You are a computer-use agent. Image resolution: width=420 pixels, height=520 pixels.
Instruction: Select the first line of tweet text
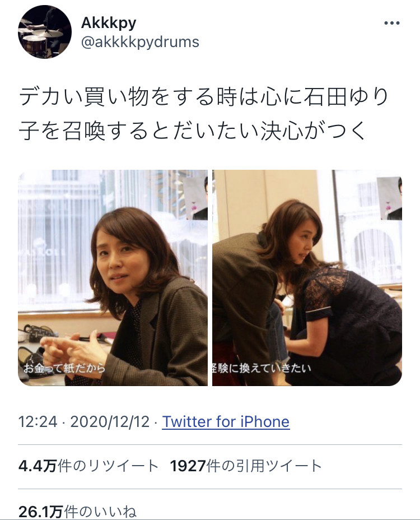pos(204,97)
